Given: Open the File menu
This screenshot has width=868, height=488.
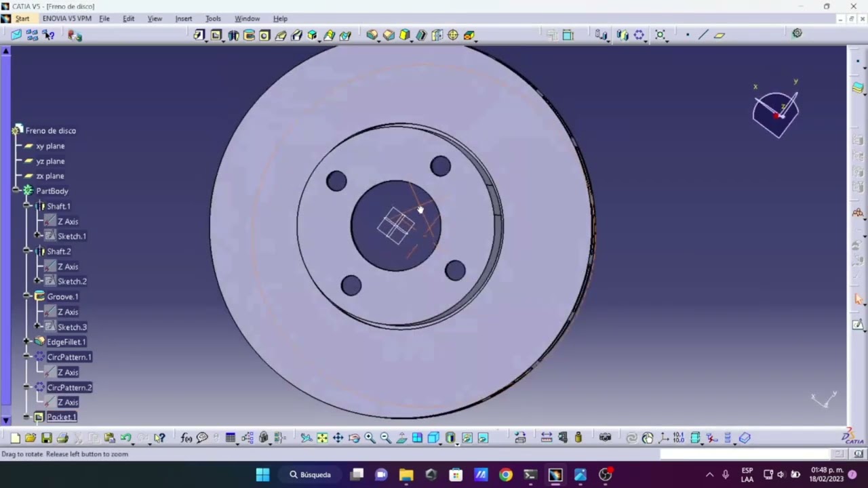Looking at the screenshot, I should click(x=104, y=18).
